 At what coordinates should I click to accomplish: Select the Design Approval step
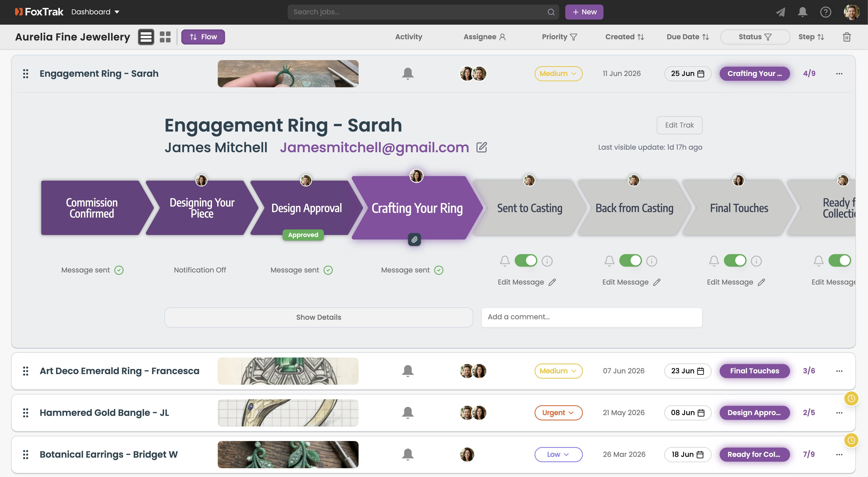pyautogui.click(x=306, y=208)
